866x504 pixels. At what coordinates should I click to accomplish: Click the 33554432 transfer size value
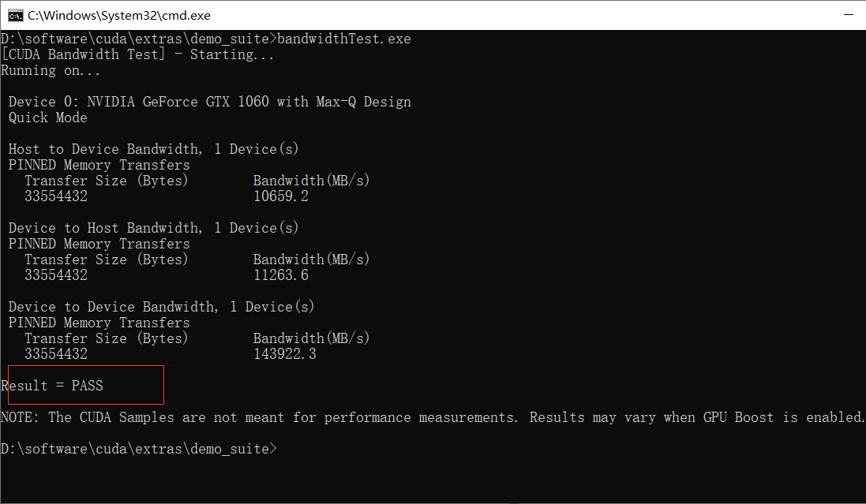(55, 196)
